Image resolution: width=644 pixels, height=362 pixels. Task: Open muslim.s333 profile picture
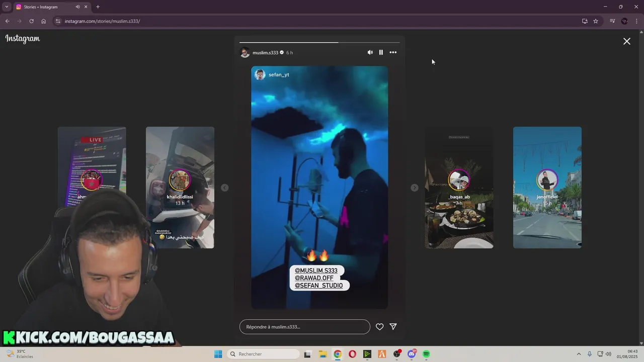[245, 52]
